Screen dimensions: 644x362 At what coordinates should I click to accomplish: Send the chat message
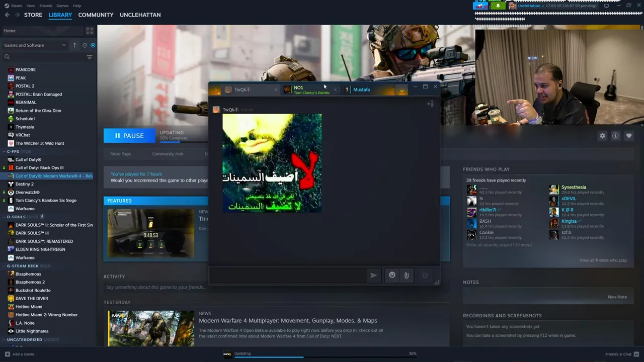tap(373, 276)
